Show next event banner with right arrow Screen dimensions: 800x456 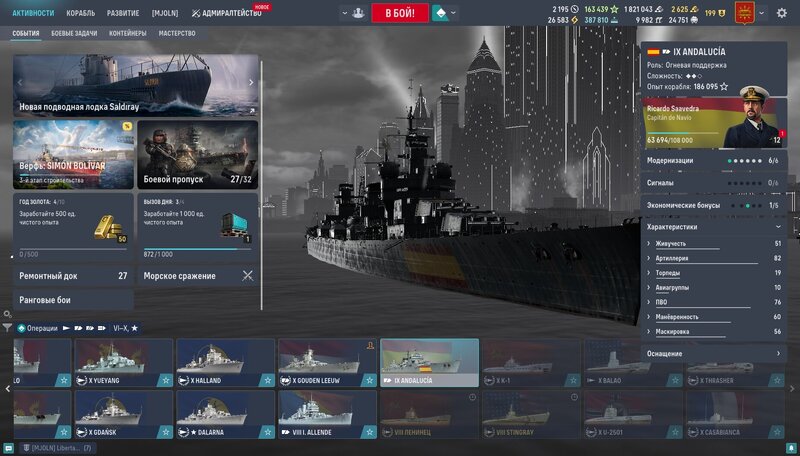click(x=251, y=83)
